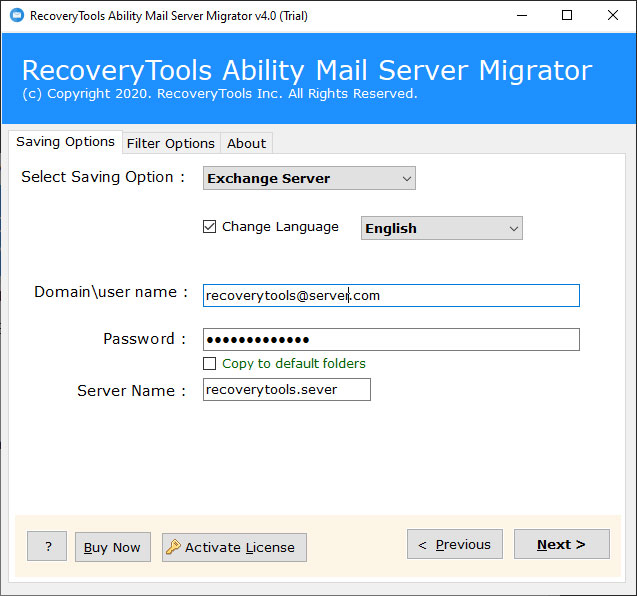
Task: Expand the English language dropdown
Action: (442, 228)
